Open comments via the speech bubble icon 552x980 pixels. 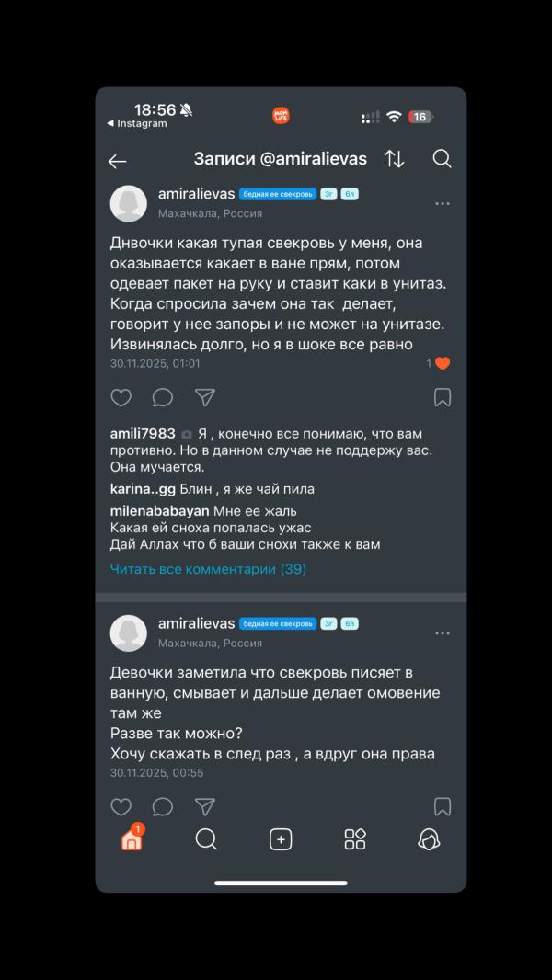[163, 397]
